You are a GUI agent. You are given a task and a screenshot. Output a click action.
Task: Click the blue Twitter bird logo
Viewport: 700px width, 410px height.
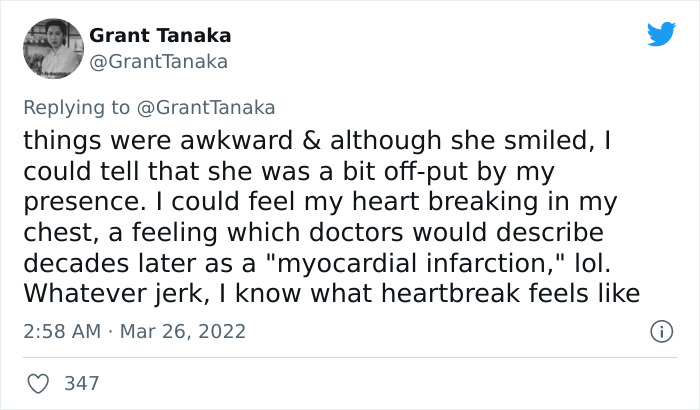[x=661, y=34]
